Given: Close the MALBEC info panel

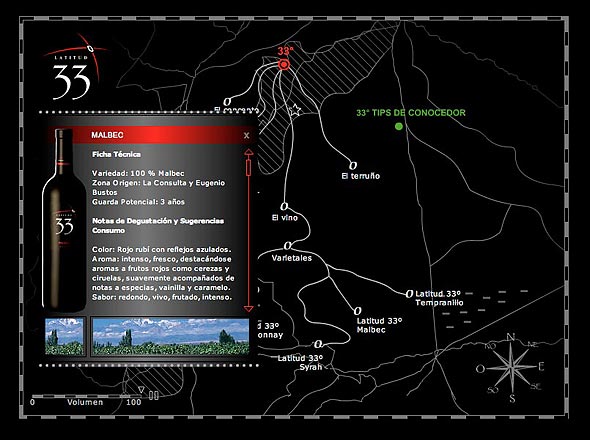Looking at the screenshot, I should click(246, 136).
